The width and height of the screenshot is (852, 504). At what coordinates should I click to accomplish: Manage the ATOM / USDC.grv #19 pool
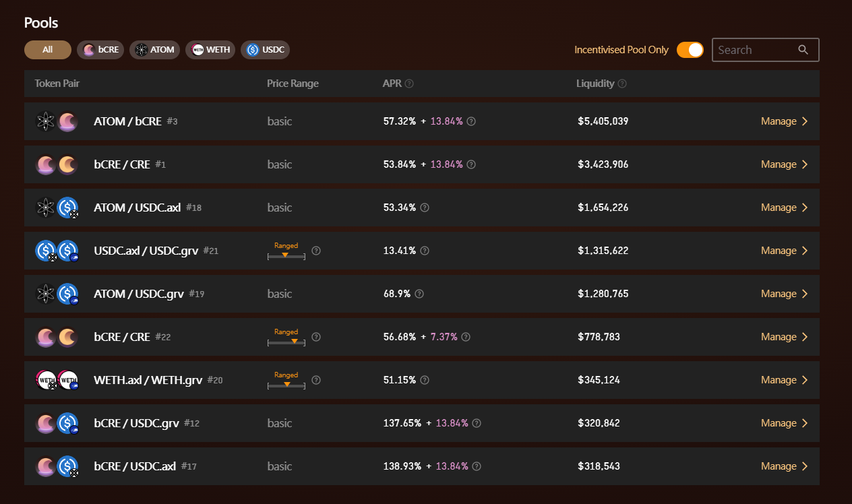[785, 294]
